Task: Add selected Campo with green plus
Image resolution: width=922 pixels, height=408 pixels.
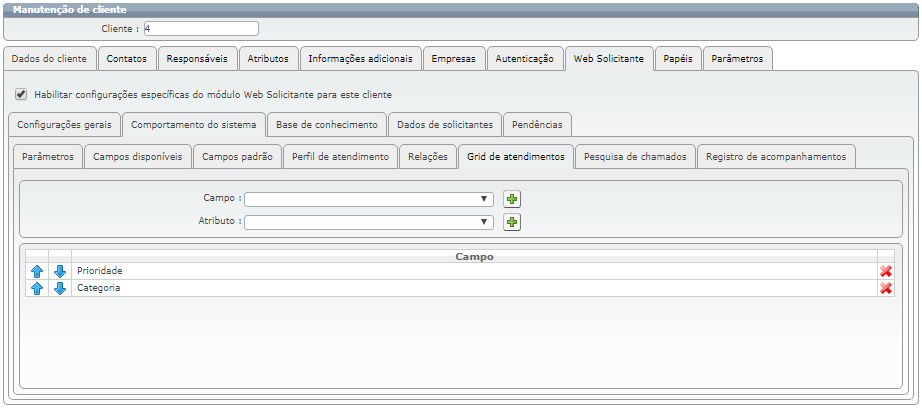Action: (512, 199)
